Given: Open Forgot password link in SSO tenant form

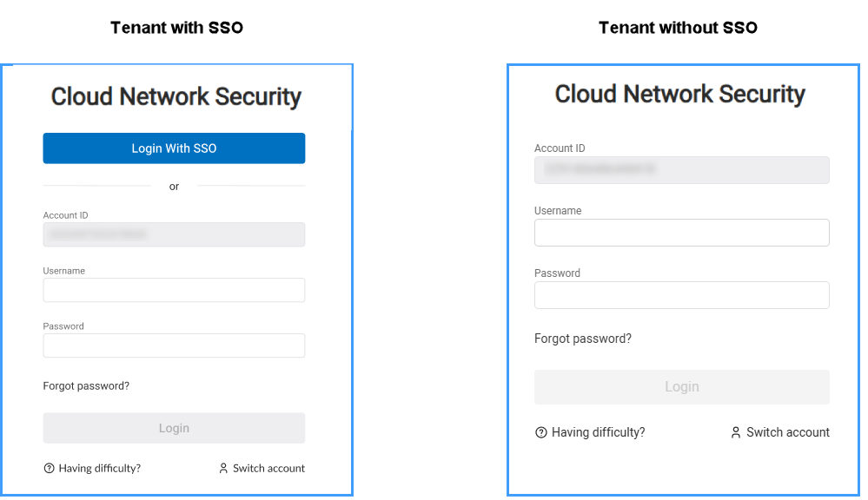Looking at the screenshot, I should coord(86,386).
